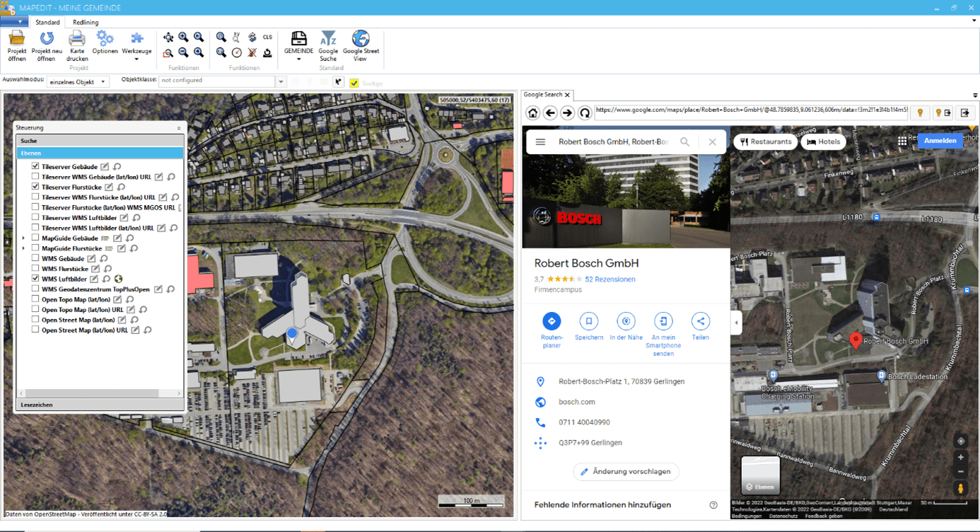This screenshot has width=980, height=532.
Task: Enable the Tileserver WMS Luftbilder layer
Action: [x=35, y=218]
